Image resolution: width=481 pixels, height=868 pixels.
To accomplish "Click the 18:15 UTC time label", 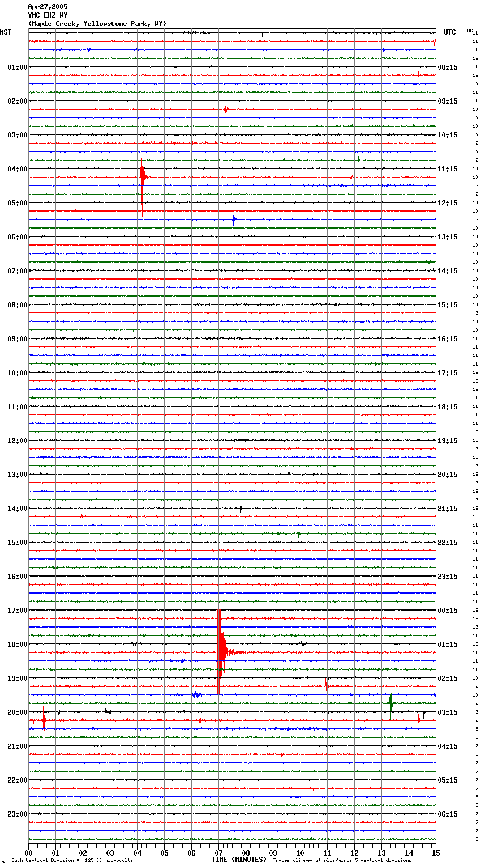I will pyautogui.click(x=448, y=407).
